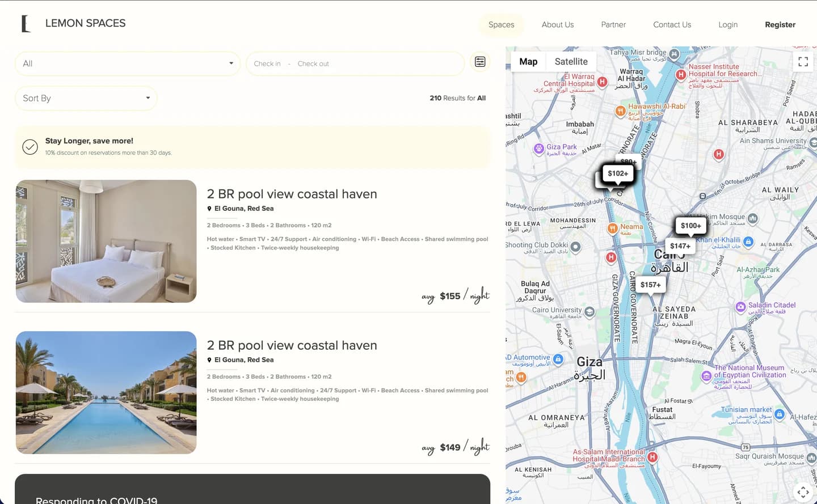Open the list view filter icon
Screen dimensions: 817x504
(480, 62)
